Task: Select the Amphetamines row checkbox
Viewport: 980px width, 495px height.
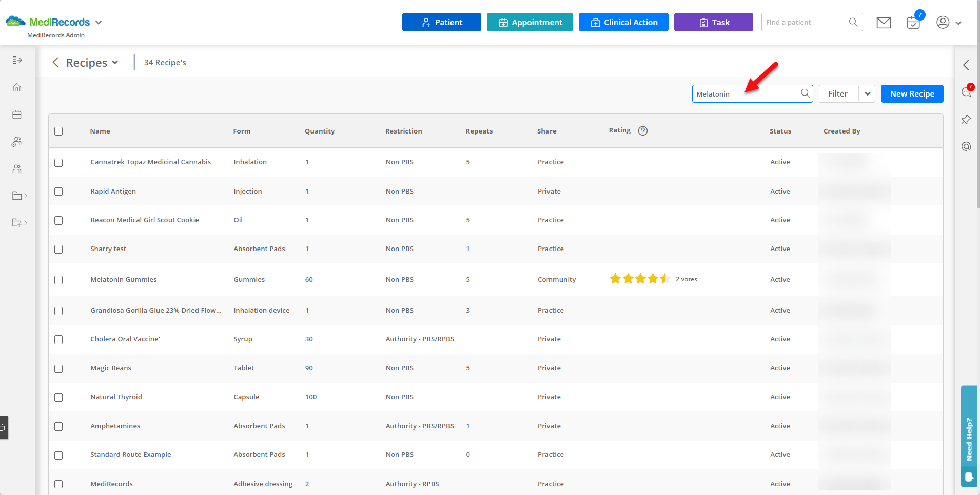Action: click(x=58, y=426)
